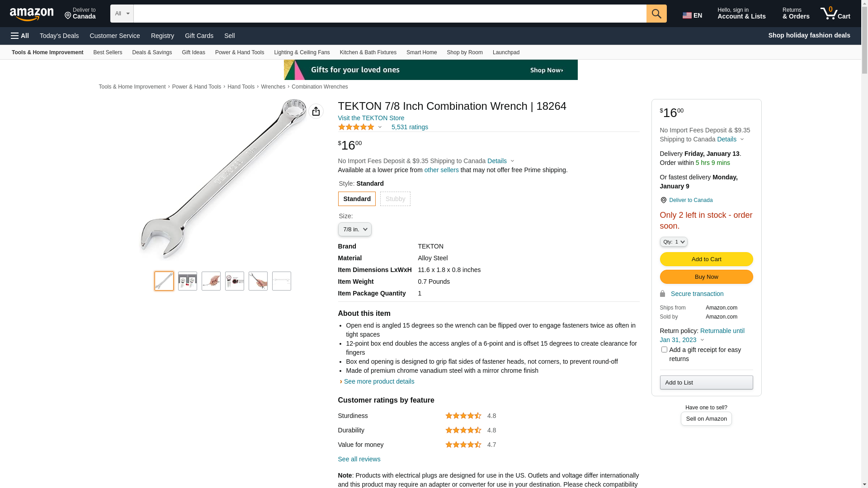Check Add a gift receipt checkbox
The height and width of the screenshot is (488, 868).
click(x=664, y=350)
